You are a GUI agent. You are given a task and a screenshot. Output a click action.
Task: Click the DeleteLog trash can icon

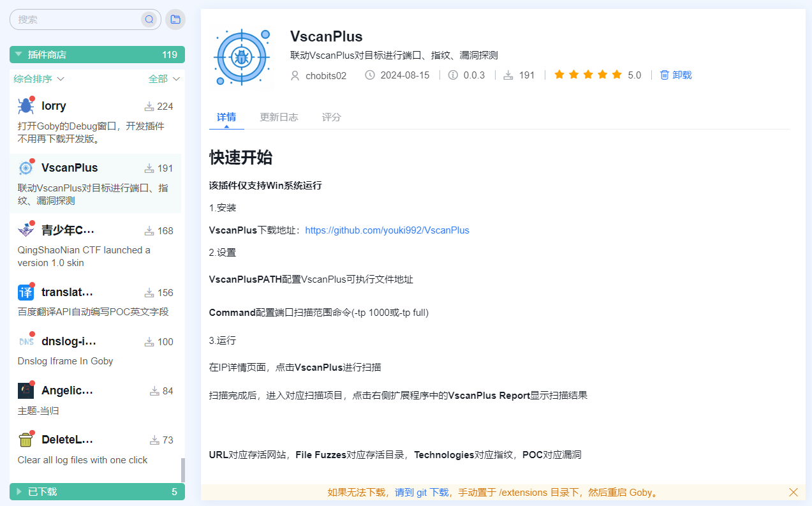[x=26, y=440]
